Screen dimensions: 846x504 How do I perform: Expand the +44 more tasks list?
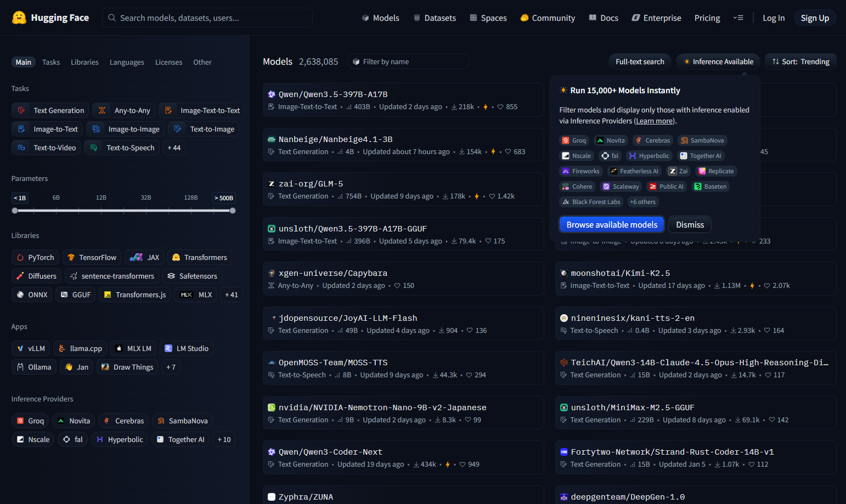pos(174,148)
